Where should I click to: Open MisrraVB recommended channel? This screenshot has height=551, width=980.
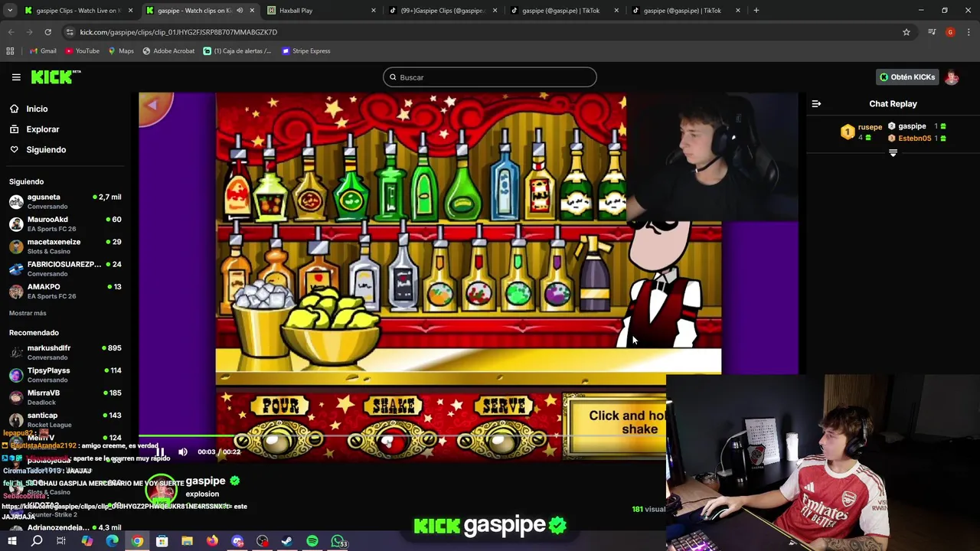click(65, 397)
